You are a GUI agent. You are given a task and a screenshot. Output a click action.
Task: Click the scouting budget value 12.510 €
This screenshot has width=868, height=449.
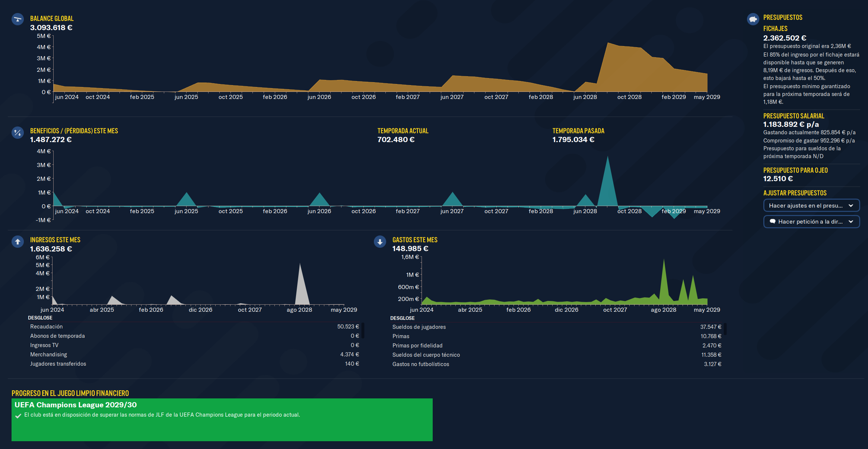[778, 179]
